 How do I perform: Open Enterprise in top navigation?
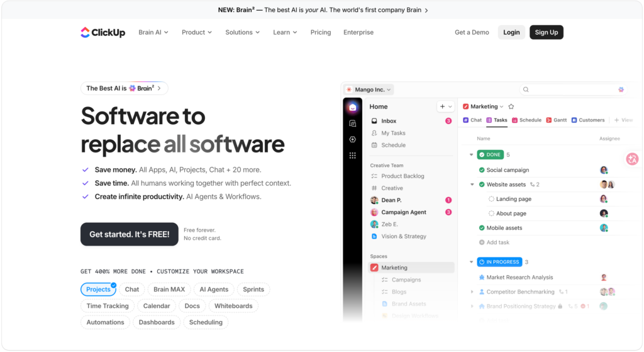click(358, 32)
